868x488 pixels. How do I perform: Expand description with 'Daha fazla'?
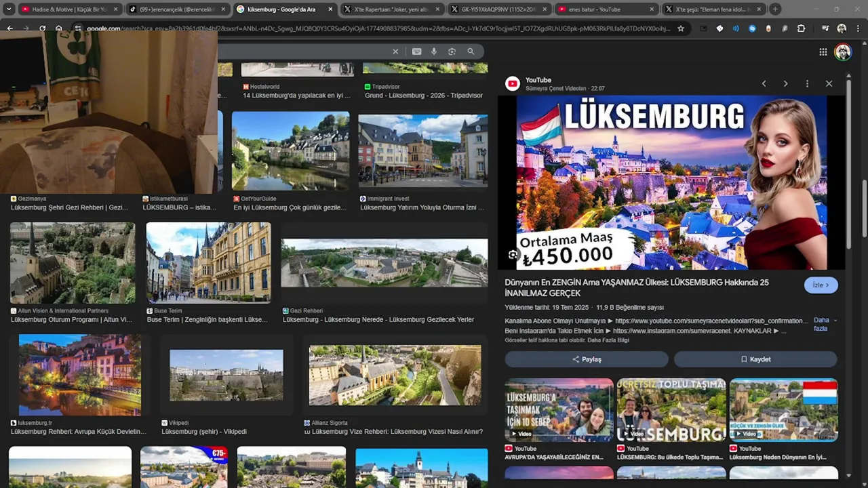click(x=824, y=324)
